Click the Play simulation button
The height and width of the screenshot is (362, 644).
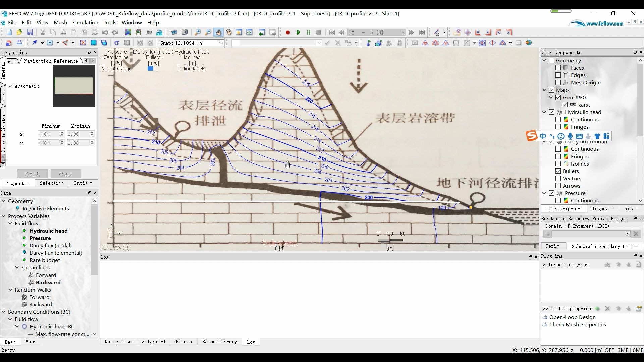(299, 32)
